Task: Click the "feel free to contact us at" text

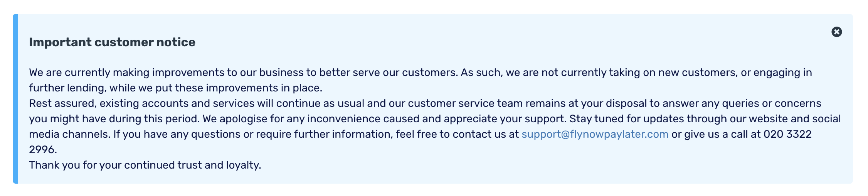Action: click(x=457, y=134)
